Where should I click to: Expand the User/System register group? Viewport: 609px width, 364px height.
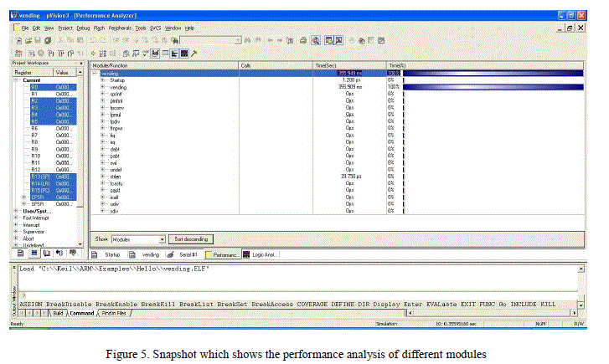[16, 211]
